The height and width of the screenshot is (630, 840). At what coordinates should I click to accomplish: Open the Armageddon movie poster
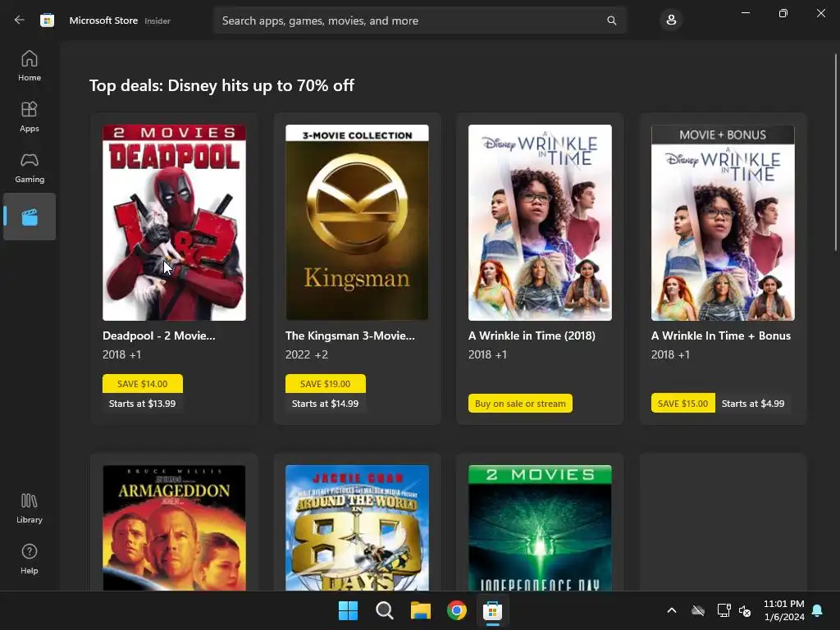(x=174, y=527)
